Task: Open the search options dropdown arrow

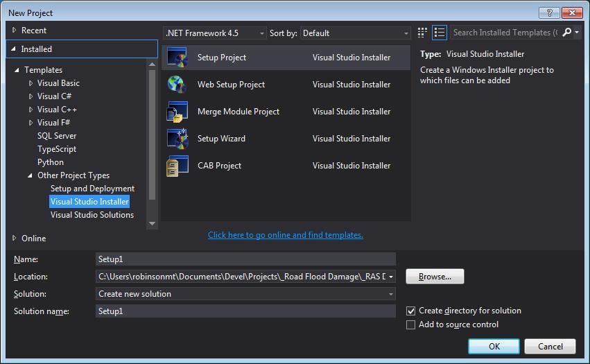Action: coord(577,33)
